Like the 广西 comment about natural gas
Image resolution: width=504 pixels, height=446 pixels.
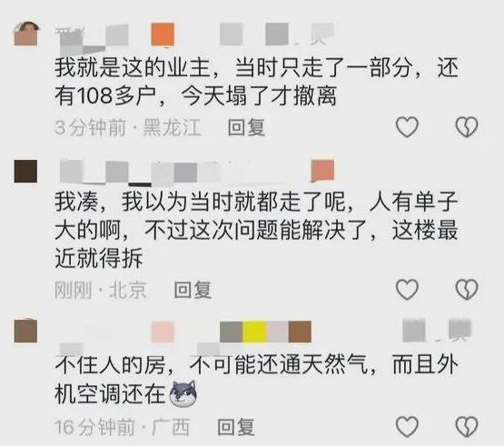pyautogui.click(x=407, y=427)
